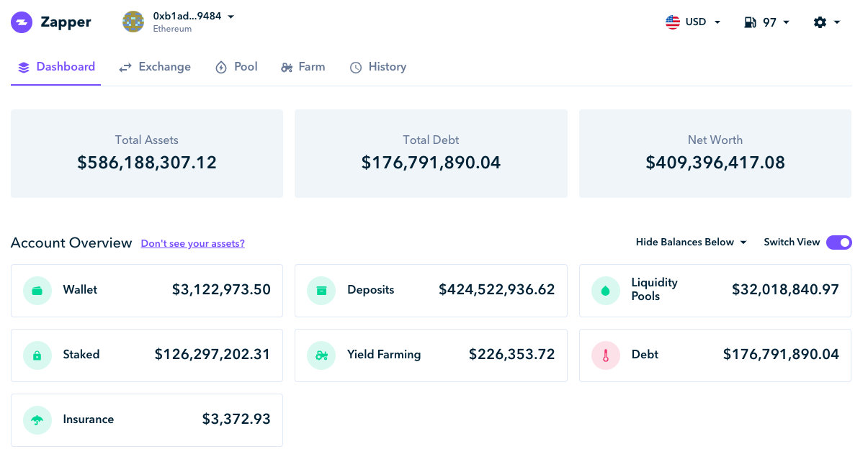868x467 pixels.
Task: Open the Hide Balances Below dropdown
Action: [691, 242]
